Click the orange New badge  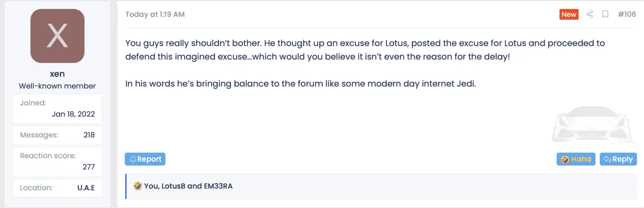(569, 14)
